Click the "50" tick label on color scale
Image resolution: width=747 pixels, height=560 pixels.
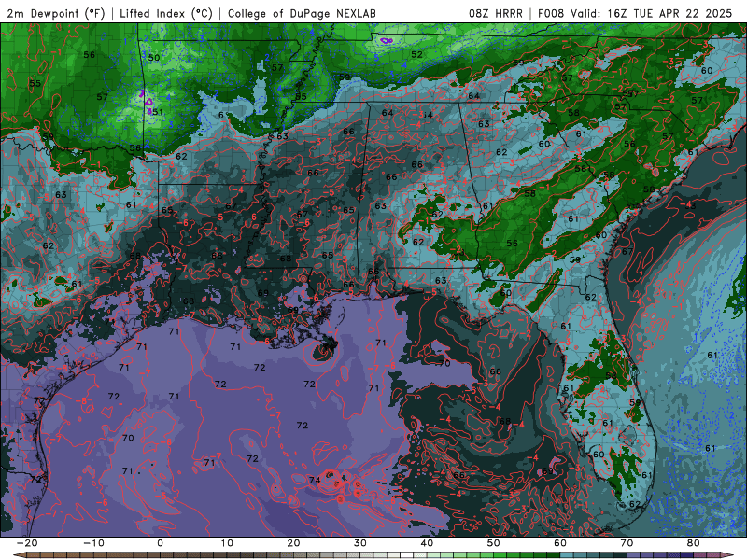[x=494, y=543]
